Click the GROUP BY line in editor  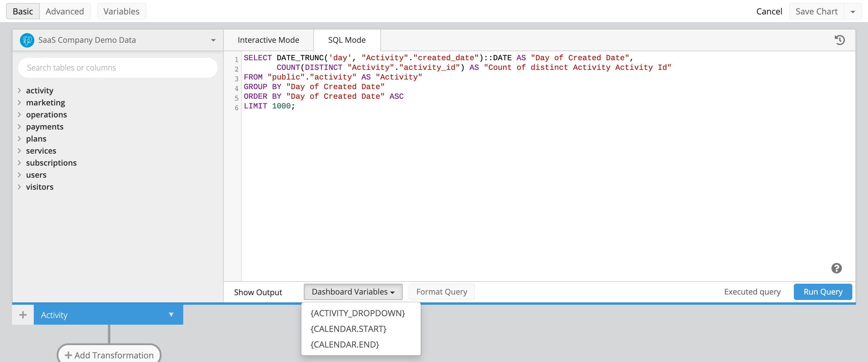pos(314,87)
